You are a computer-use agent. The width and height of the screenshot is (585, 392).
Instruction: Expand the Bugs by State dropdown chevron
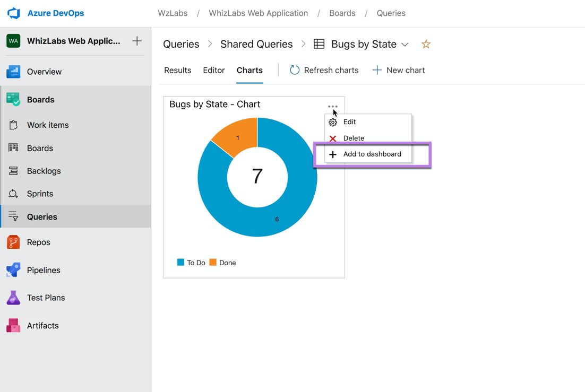coord(405,45)
